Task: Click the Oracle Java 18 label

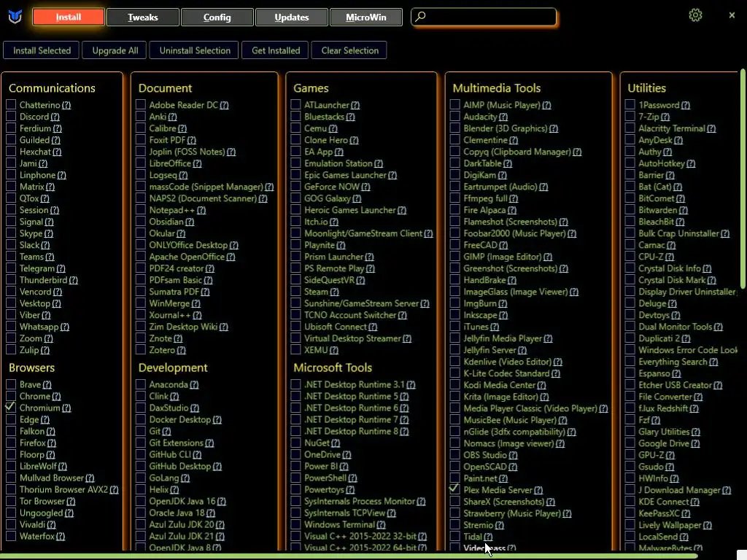Action: point(177,513)
